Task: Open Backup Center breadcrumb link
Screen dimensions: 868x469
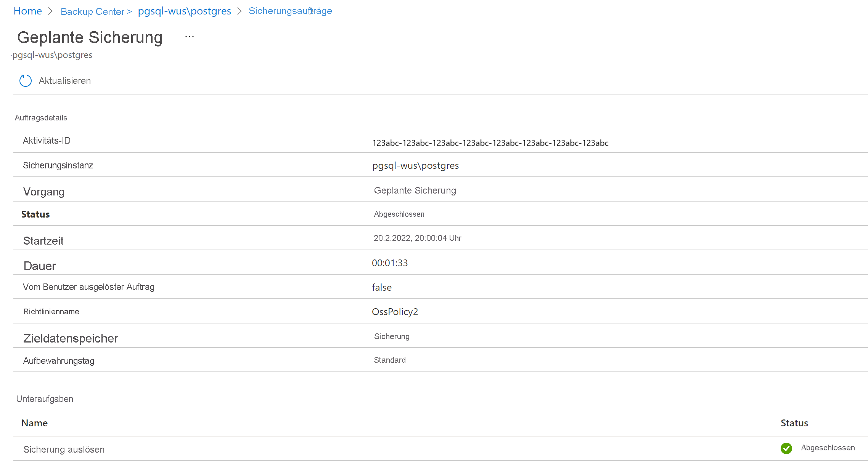Action: point(92,12)
